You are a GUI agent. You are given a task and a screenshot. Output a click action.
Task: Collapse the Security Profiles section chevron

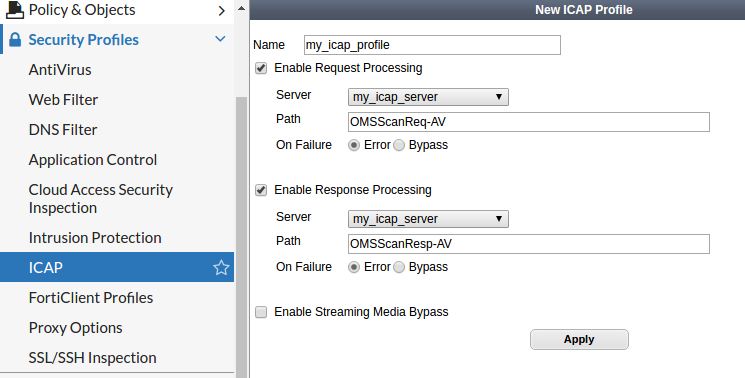[x=220, y=39]
